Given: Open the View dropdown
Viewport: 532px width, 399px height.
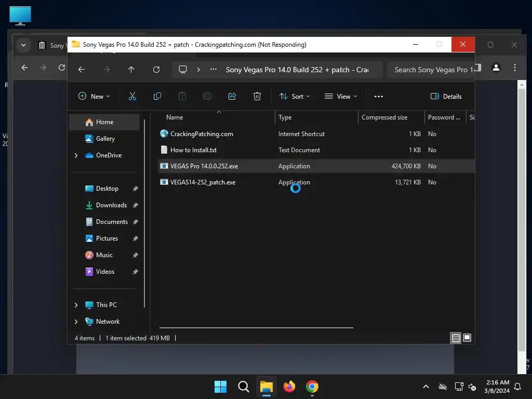Looking at the screenshot, I should click(341, 96).
